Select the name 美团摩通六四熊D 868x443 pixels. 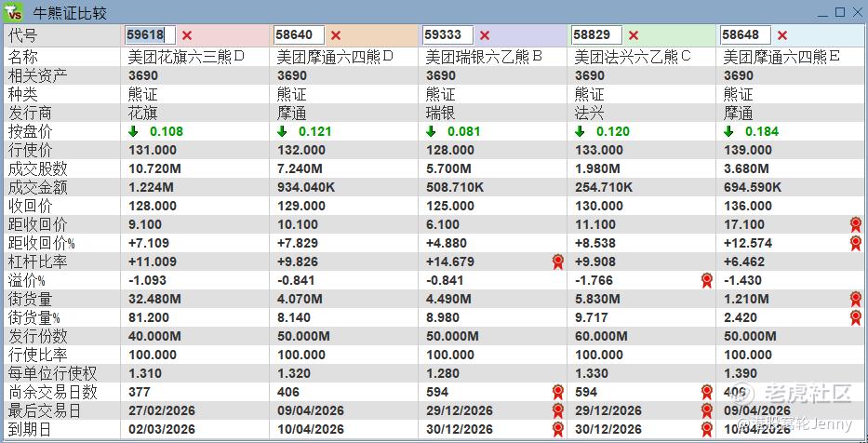pyautogui.click(x=336, y=57)
